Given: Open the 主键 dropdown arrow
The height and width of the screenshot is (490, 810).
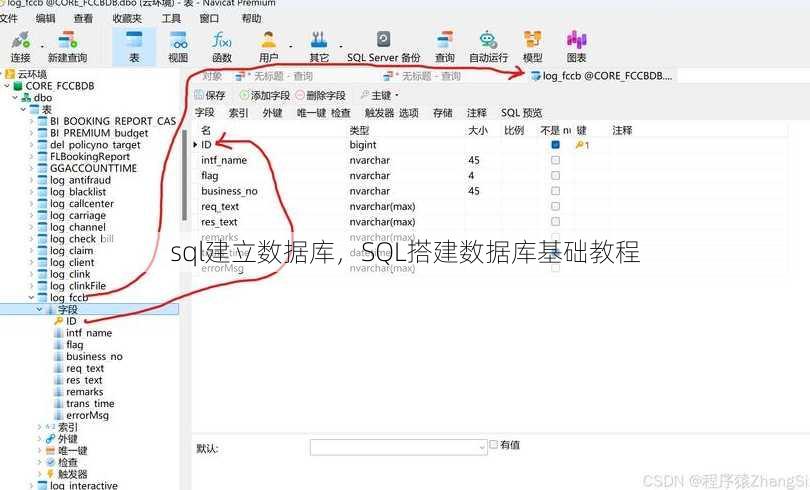Looking at the screenshot, I should pos(397,95).
